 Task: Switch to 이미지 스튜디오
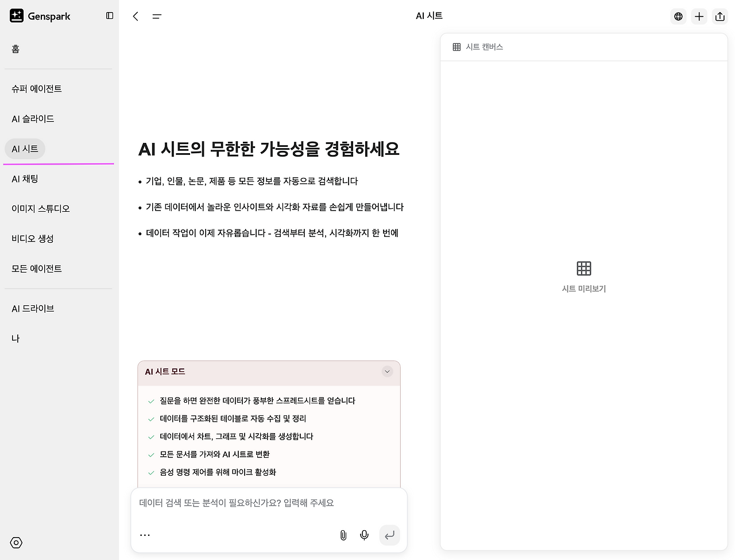click(x=40, y=208)
